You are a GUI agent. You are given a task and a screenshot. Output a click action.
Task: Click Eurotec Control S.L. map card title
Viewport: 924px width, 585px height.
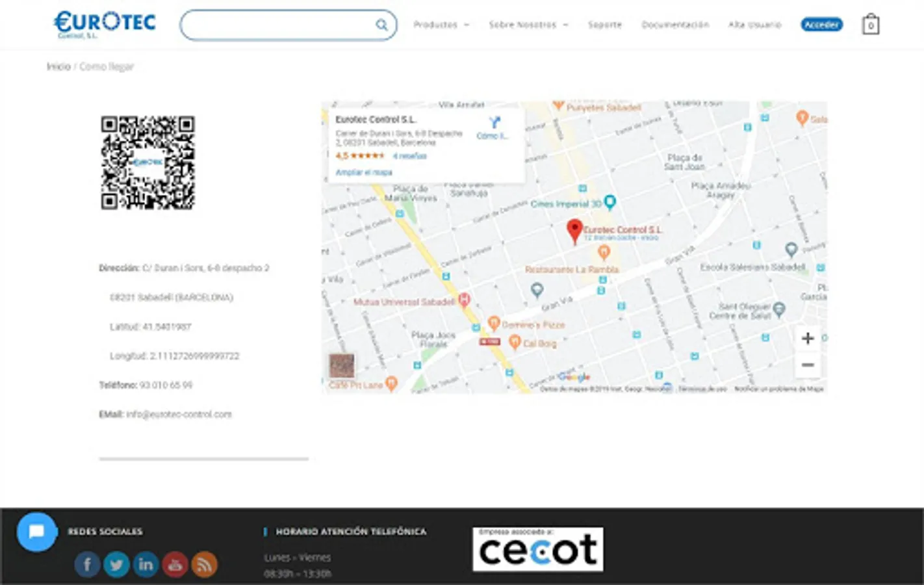click(376, 120)
